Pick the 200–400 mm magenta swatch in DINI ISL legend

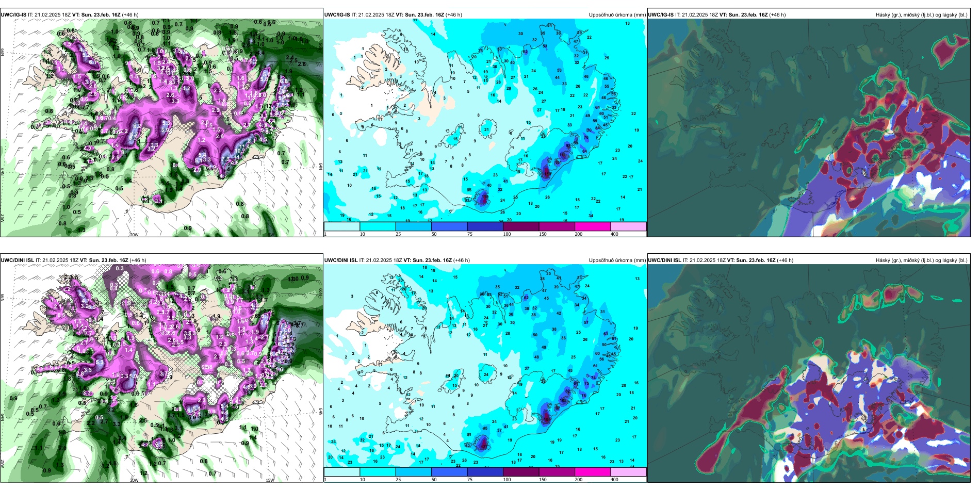tap(593, 472)
